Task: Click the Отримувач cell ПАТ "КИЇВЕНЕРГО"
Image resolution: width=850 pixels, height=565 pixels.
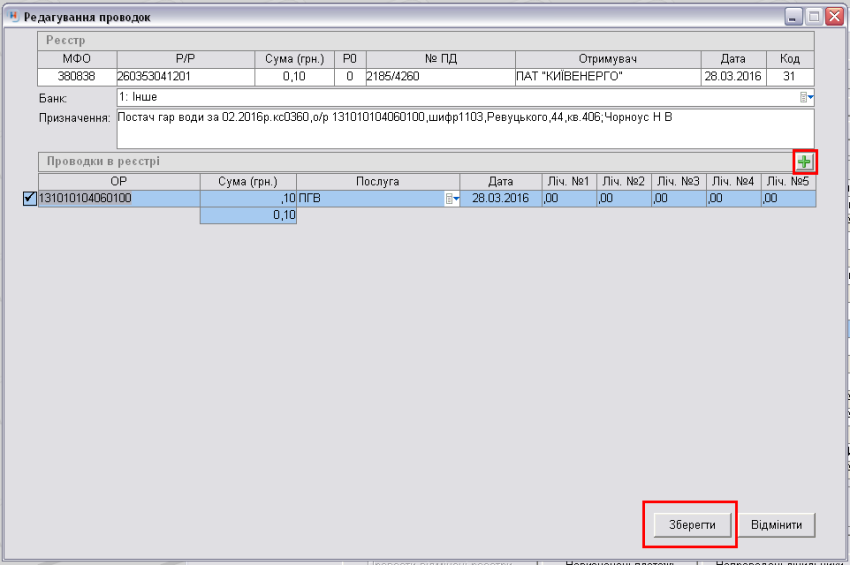Action: coord(603,76)
